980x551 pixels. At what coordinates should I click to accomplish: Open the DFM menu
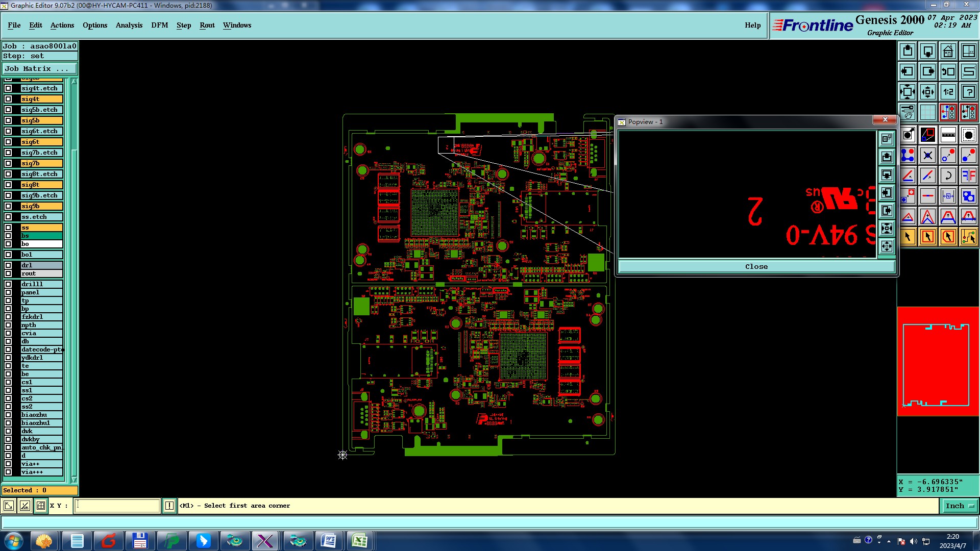(159, 25)
